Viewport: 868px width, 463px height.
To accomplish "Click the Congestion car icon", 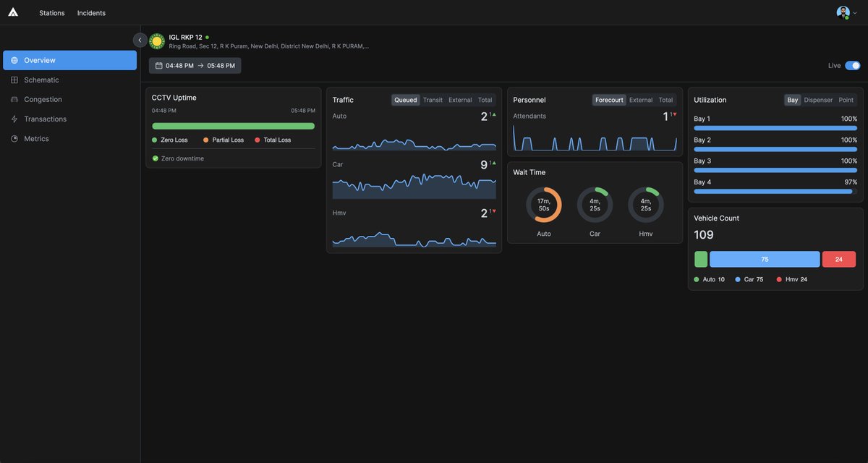I will (x=14, y=99).
